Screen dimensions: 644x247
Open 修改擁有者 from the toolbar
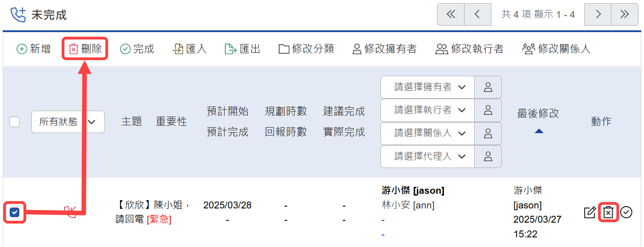[385, 49]
